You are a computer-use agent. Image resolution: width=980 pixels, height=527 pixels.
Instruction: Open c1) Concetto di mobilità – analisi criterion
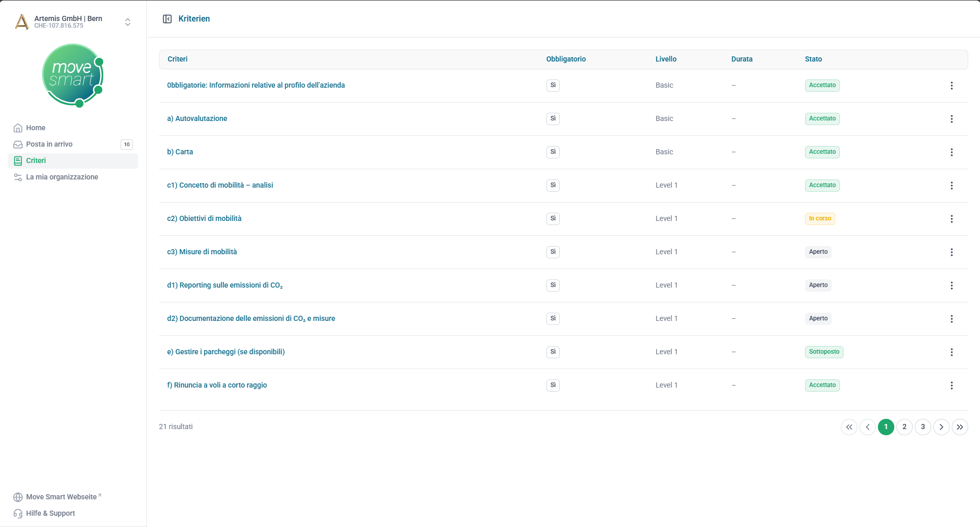click(220, 185)
